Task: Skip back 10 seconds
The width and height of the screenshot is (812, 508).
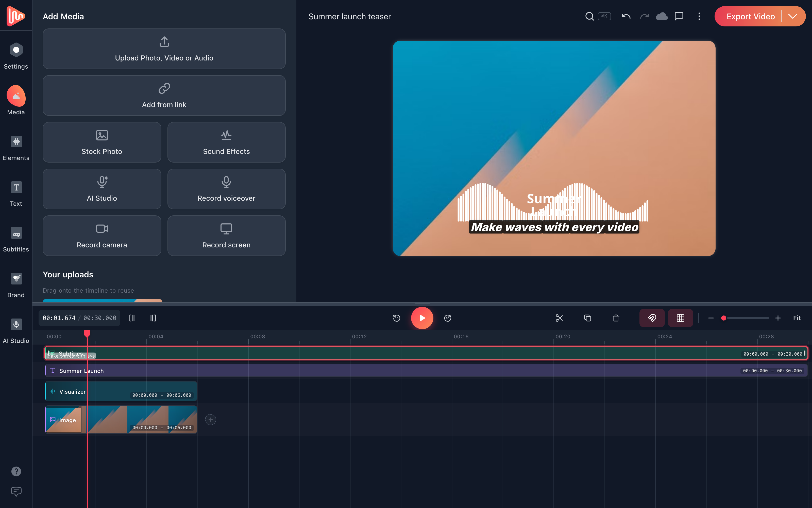Action: (x=397, y=318)
